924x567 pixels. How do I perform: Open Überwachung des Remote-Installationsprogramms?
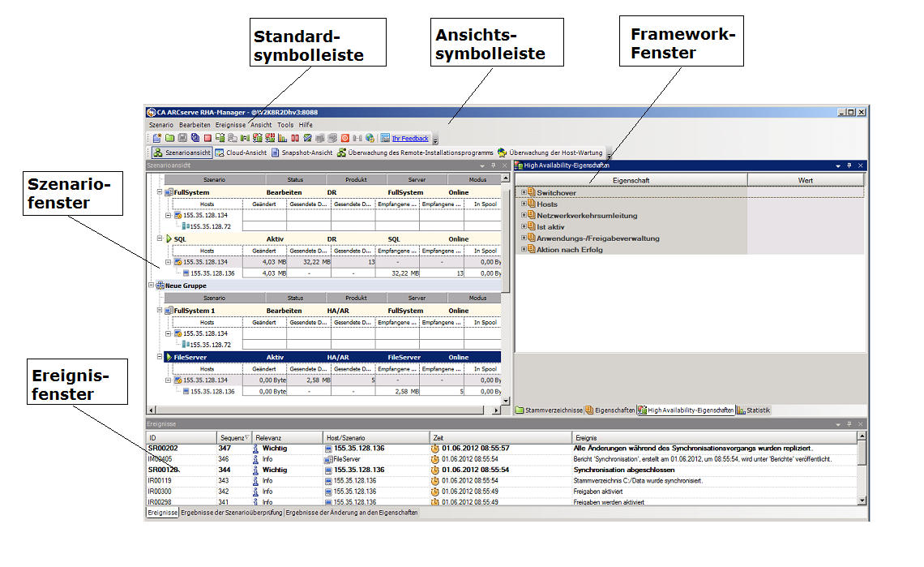[x=414, y=152]
